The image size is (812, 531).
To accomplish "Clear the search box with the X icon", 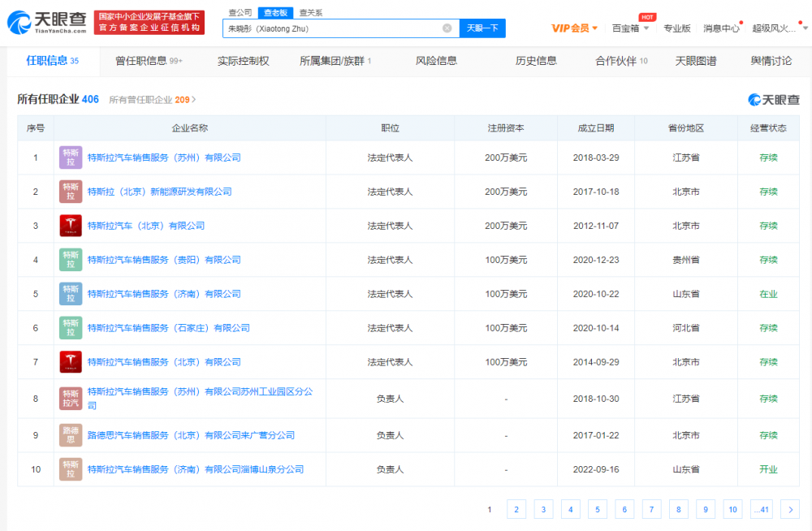I will (x=447, y=28).
